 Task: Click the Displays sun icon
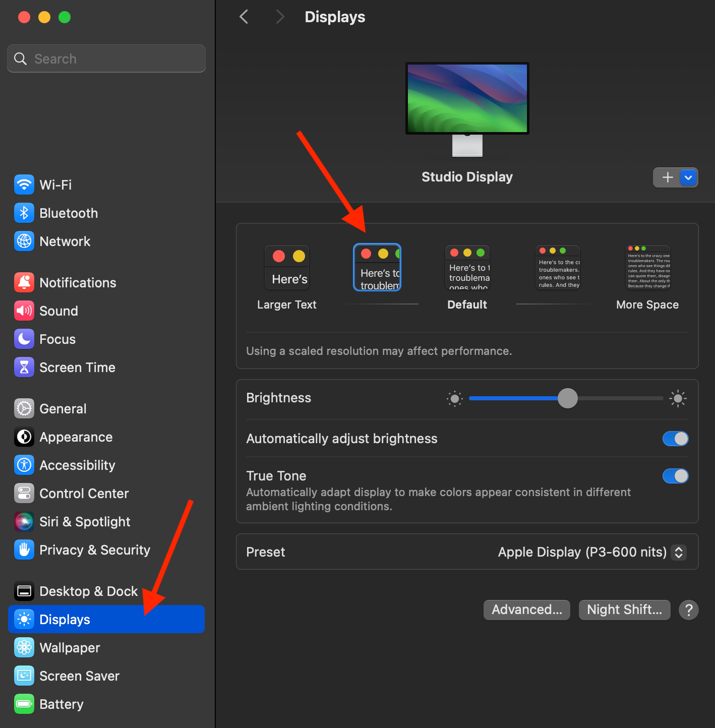(x=24, y=619)
